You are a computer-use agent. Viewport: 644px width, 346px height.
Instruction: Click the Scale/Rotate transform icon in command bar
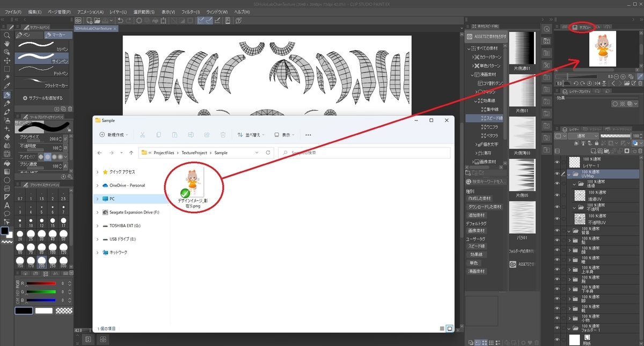[163, 20]
